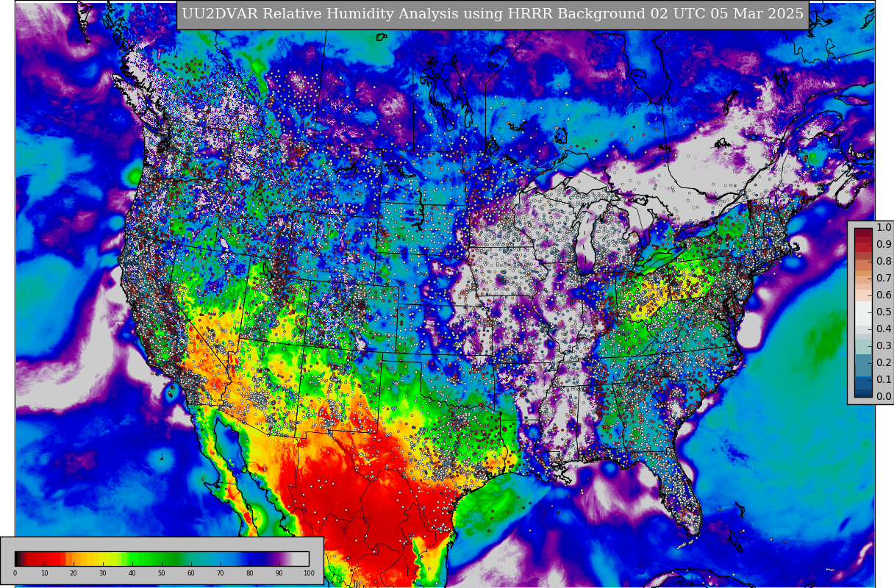Pick the near-white segment beside 0.5 on right colorbar
This screenshot has height=588, width=894.
[x=863, y=312]
